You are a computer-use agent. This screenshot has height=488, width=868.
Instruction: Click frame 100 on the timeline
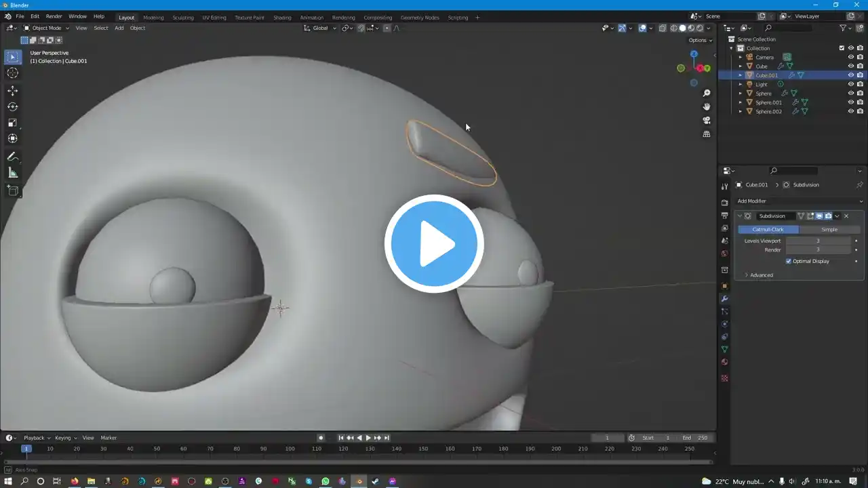point(290,449)
